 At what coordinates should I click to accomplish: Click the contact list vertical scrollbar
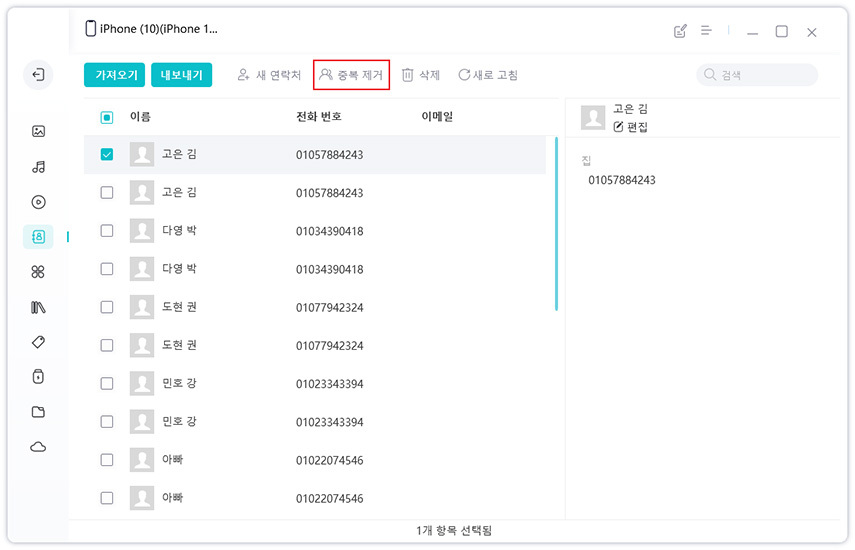556,224
